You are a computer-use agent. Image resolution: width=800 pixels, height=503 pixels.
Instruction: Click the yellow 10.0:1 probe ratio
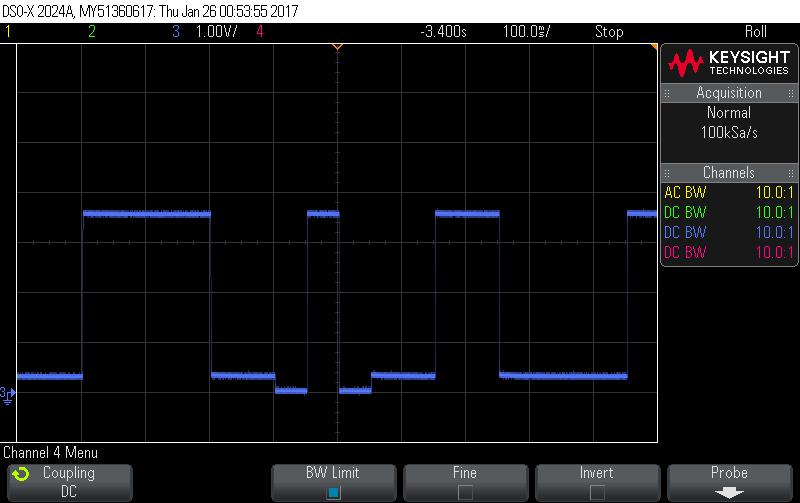(774, 192)
